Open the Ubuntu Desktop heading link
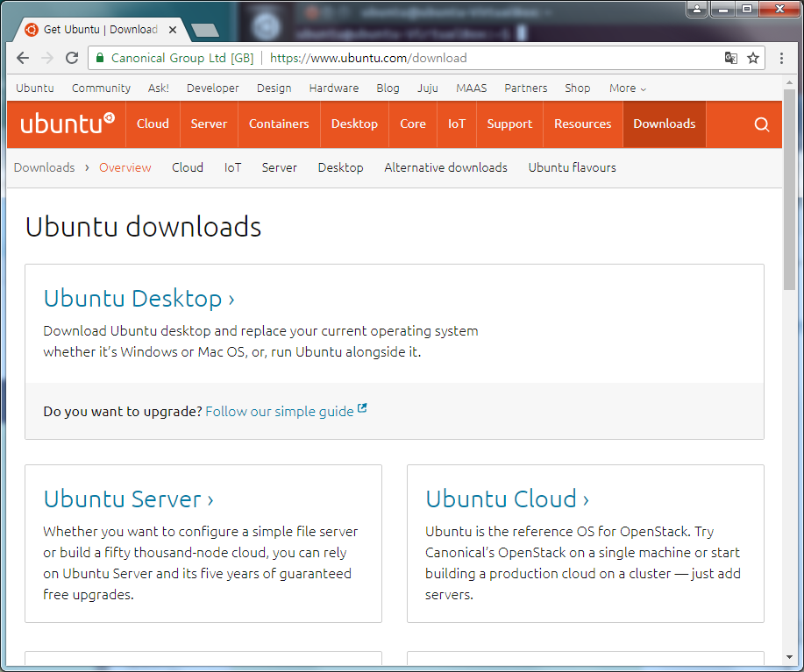The height and width of the screenshot is (672, 804). tap(139, 299)
